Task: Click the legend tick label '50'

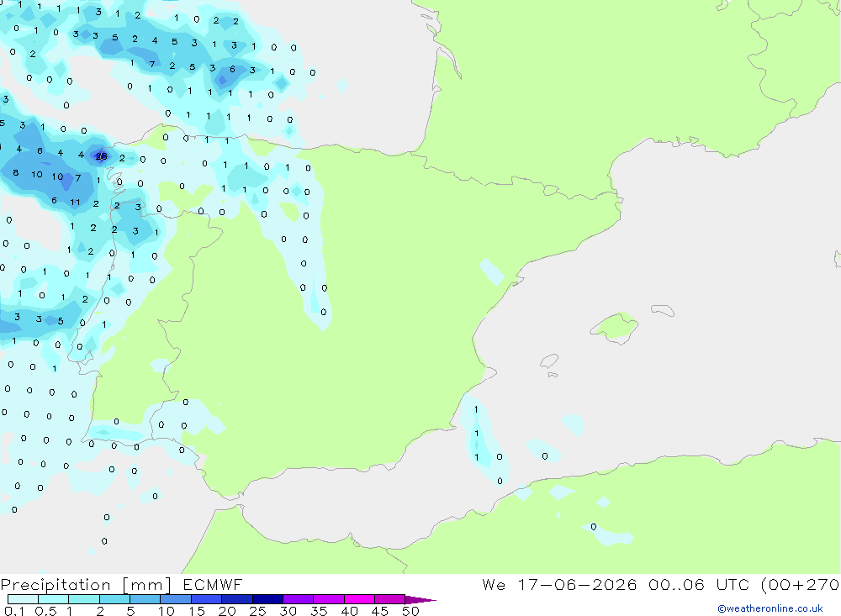Action: click(x=410, y=611)
